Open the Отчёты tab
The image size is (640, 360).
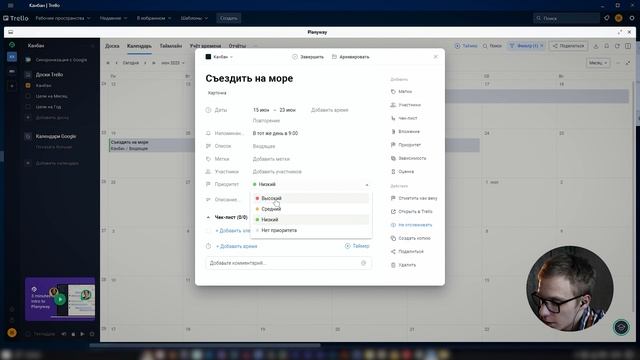click(237, 46)
